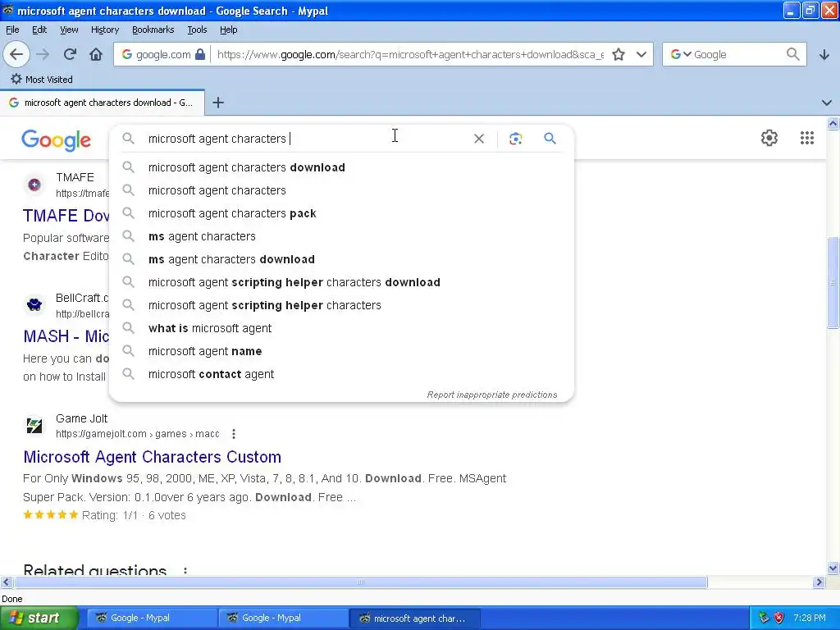Click the forward navigation arrow
Viewport: 840px width, 630px height.
(43, 54)
